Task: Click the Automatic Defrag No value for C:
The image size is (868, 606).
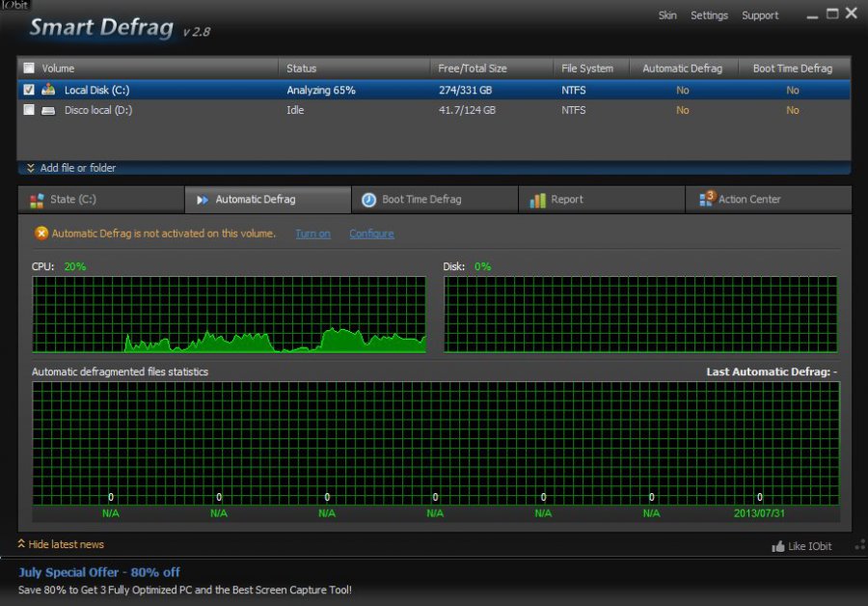Action: [683, 90]
